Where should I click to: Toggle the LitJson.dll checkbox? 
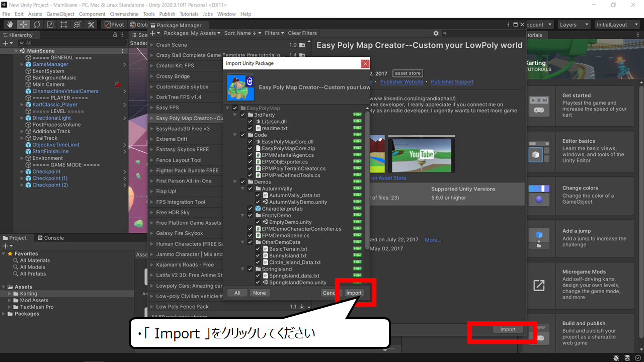pyautogui.click(x=250, y=122)
